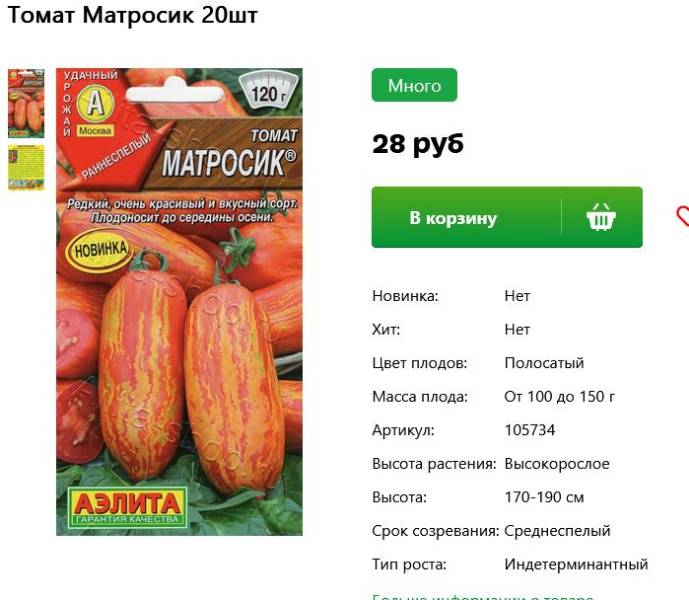Click the Среднеспелый ripening value
This screenshot has width=689, height=600.
point(557,531)
